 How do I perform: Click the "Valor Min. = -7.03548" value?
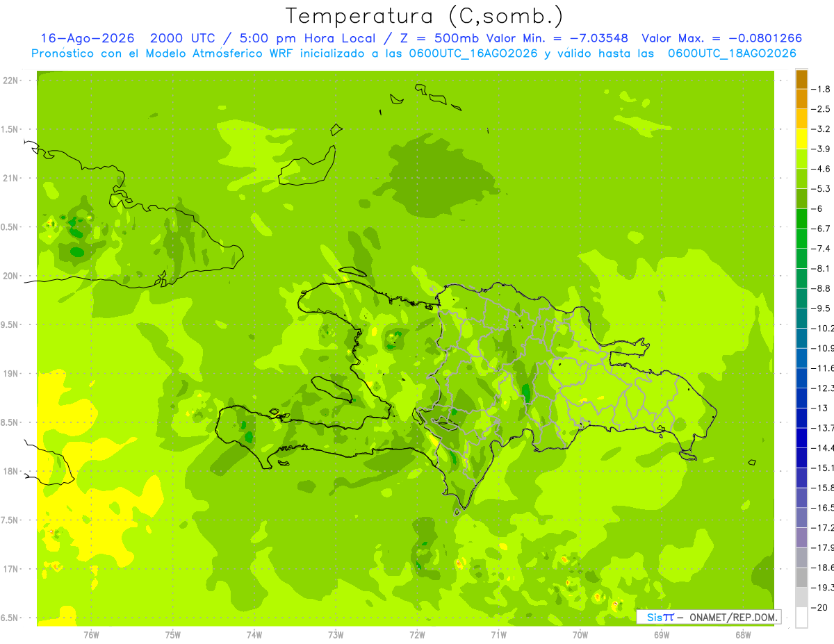point(559,38)
